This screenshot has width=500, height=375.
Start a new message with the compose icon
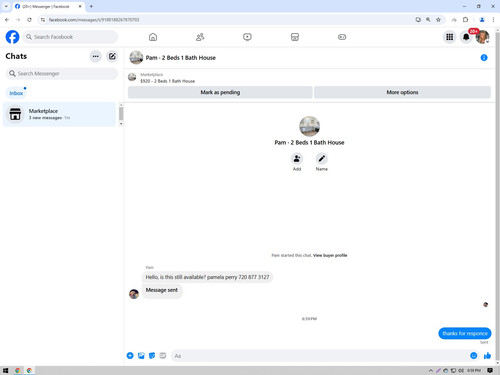112,56
